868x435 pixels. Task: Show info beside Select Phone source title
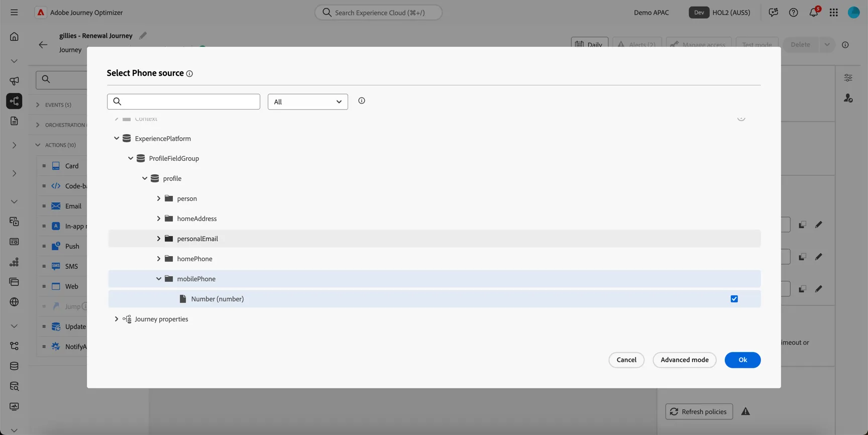click(189, 74)
